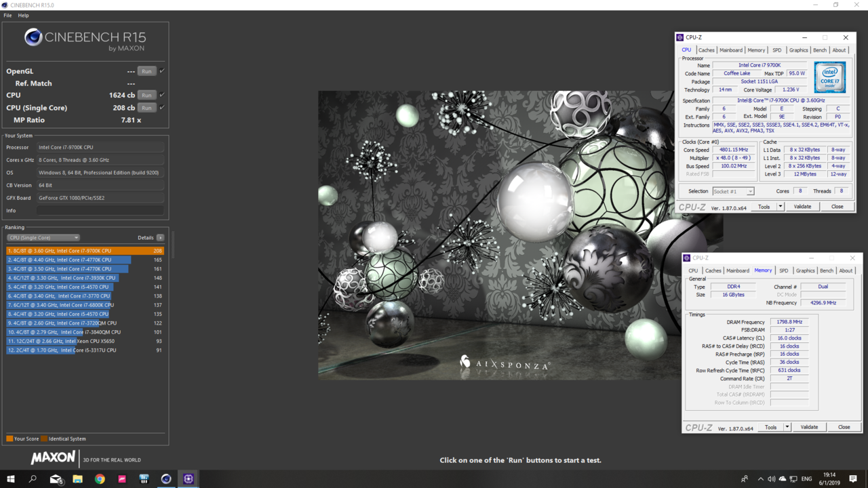
Task: Switch to the Caches tab in upper CPU-Z window
Action: click(x=707, y=50)
